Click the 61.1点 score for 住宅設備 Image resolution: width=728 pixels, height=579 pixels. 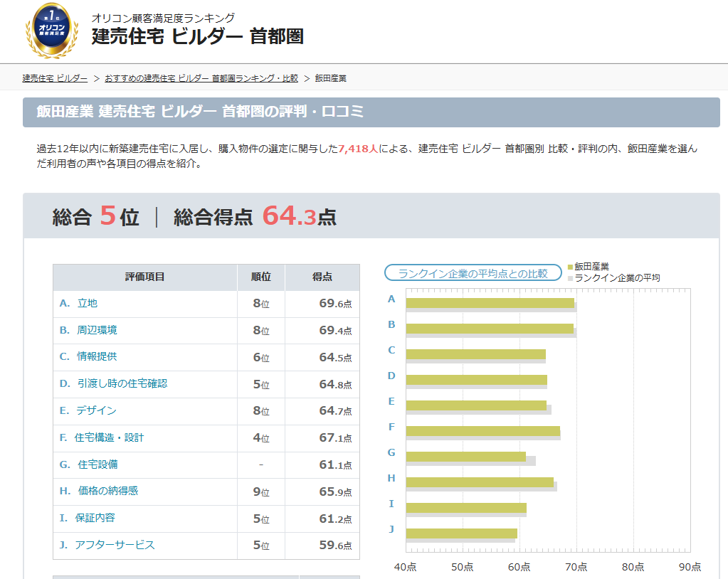click(x=335, y=464)
